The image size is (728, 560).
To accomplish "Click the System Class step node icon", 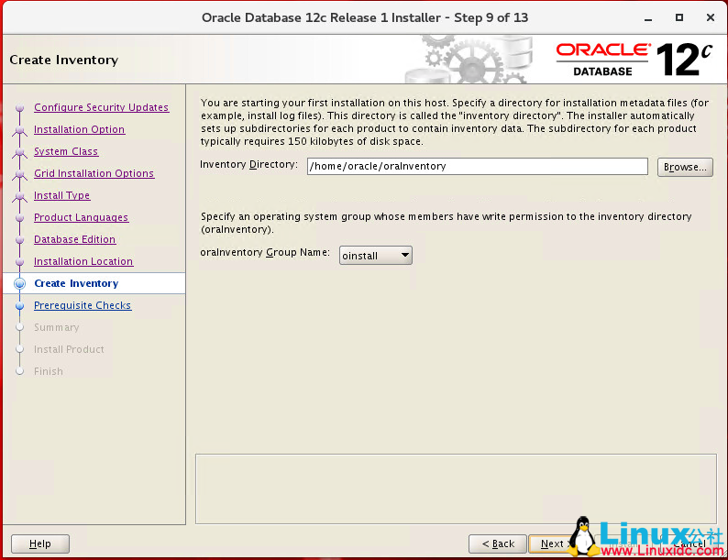I will 19,152.
